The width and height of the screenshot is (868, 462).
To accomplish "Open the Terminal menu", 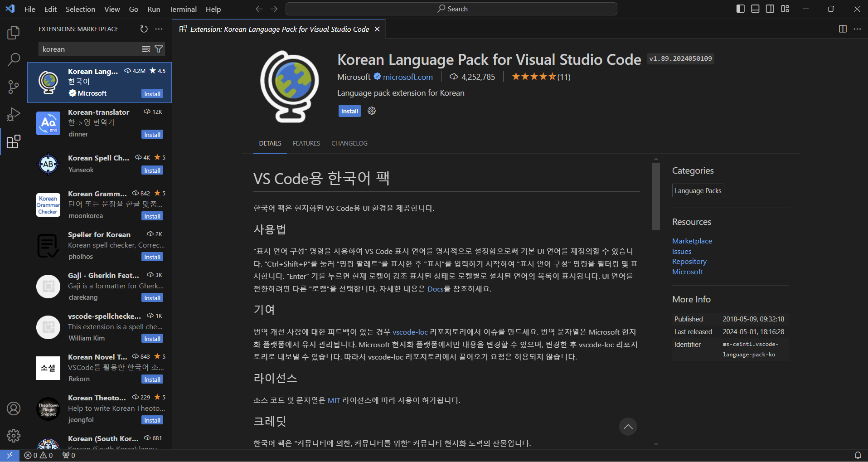I will [x=183, y=9].
